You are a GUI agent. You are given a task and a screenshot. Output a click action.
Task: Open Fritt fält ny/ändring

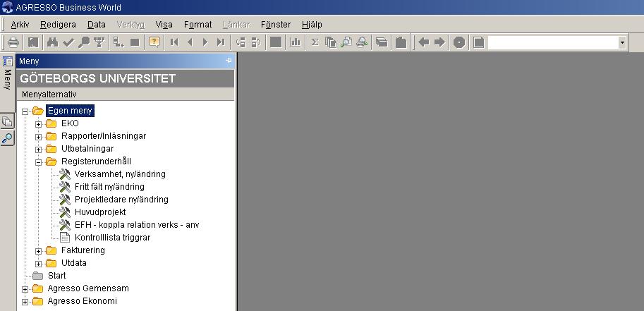click(x=109, y=186)
